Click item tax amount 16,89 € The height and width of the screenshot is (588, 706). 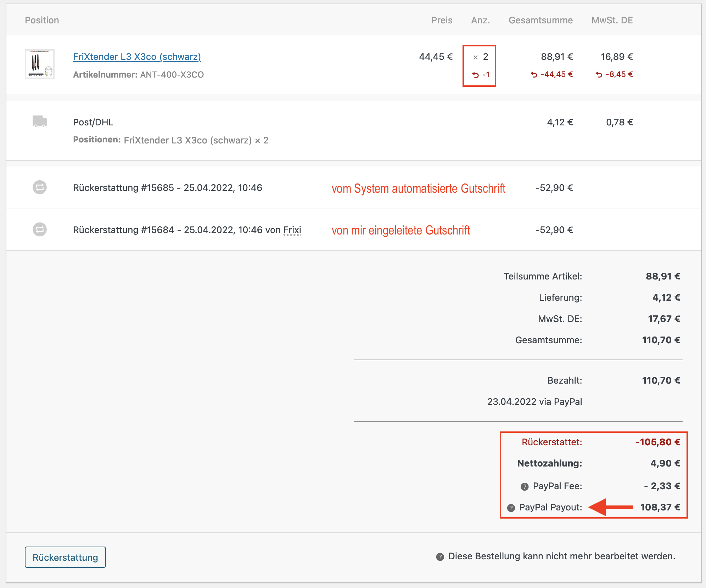pyautogui.click(x=617, y=57)
